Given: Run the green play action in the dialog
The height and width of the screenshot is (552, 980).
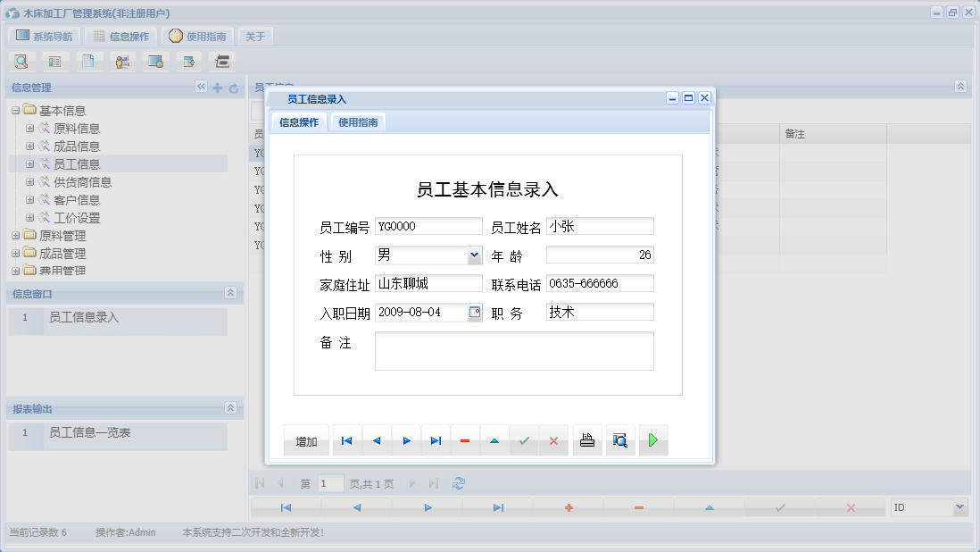Looking at the screenshot, I should 652,439.
